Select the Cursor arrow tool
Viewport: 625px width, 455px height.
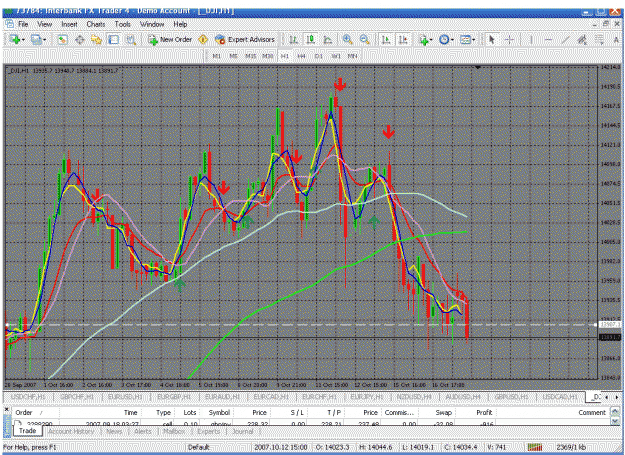491,39
